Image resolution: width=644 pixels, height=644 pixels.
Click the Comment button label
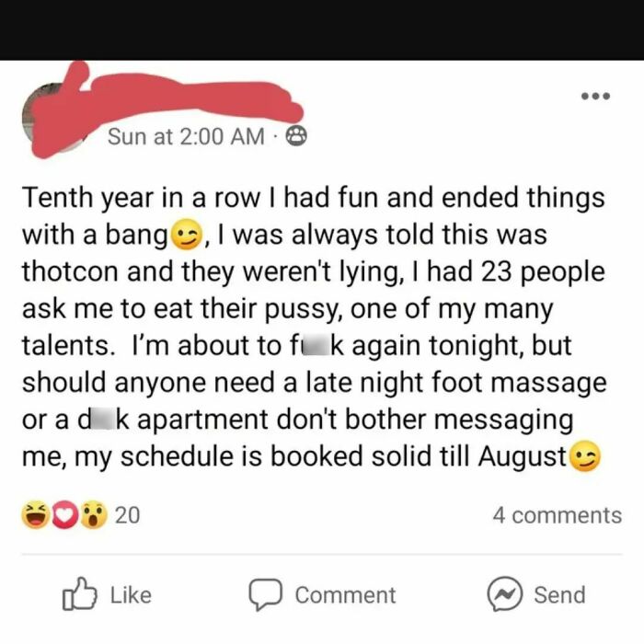click(x=345, y=594)
